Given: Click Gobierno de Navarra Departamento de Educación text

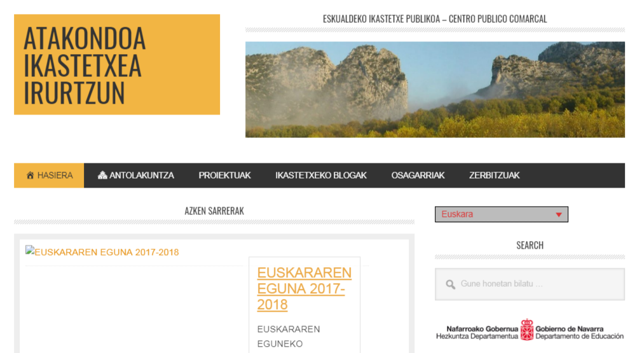Looking at the screenshot, I should pos(580,333).
